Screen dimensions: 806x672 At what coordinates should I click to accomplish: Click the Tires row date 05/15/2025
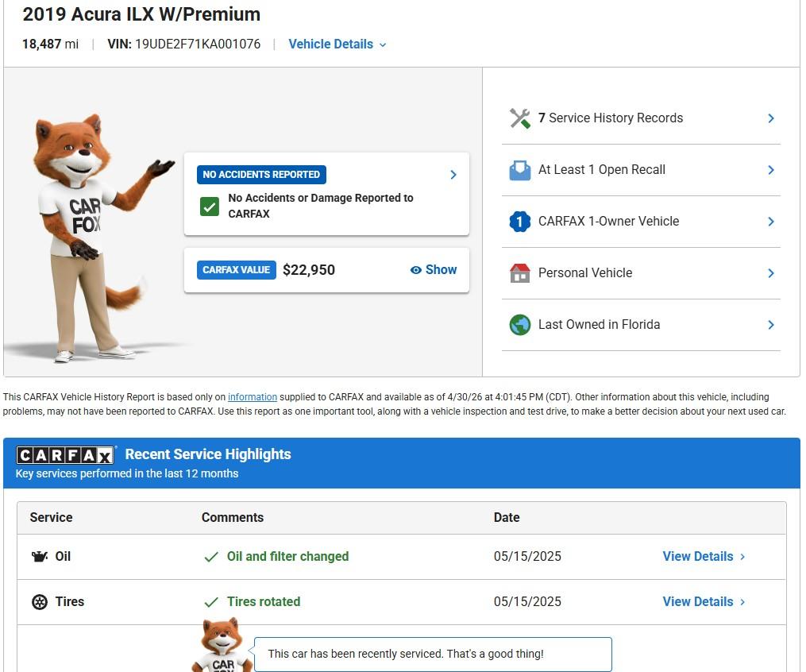[x=527, y=601]
